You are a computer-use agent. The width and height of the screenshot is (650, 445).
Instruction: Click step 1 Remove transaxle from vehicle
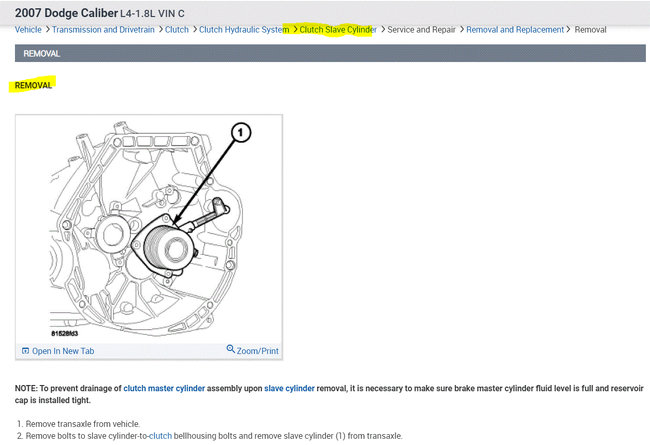[82, 424]
